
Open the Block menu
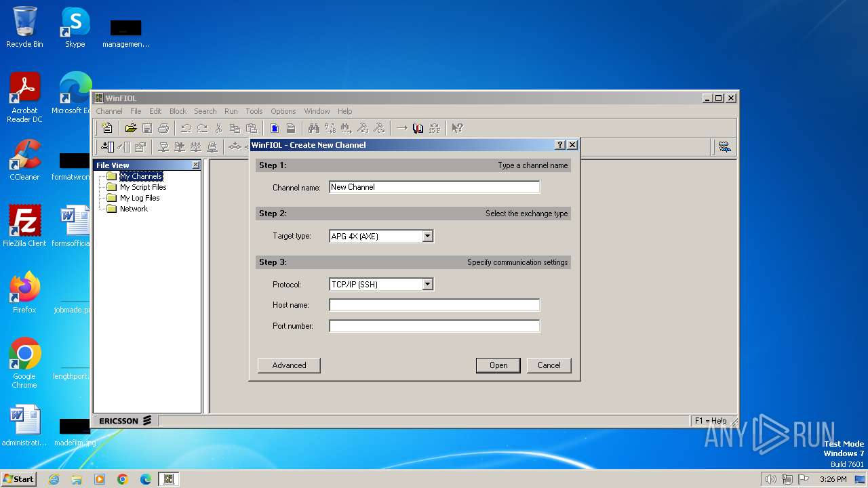click(x=178, y=111)
